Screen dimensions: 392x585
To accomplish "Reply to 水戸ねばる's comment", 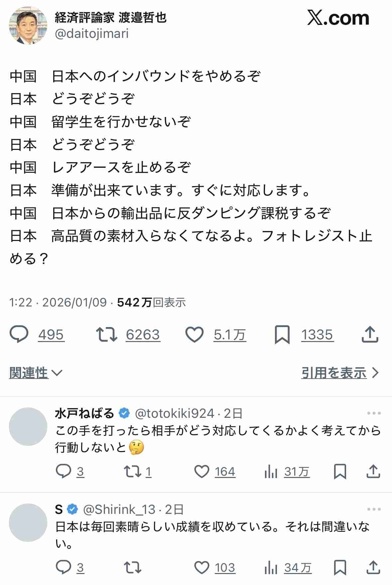I will coord(63,472).
